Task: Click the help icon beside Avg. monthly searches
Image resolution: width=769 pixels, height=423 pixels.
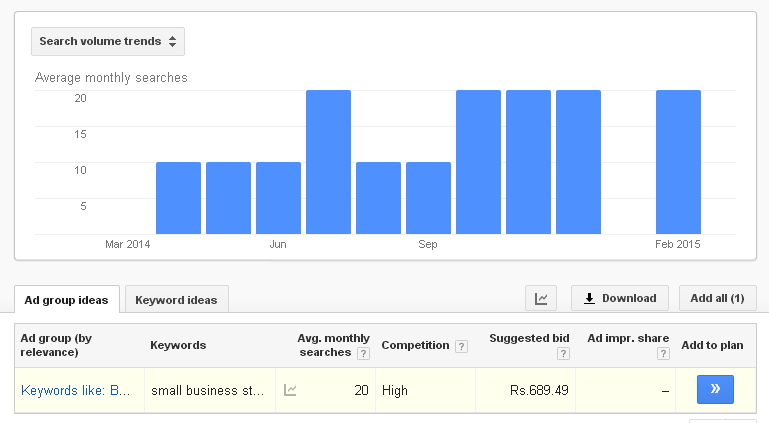Action: click(363, 353)
